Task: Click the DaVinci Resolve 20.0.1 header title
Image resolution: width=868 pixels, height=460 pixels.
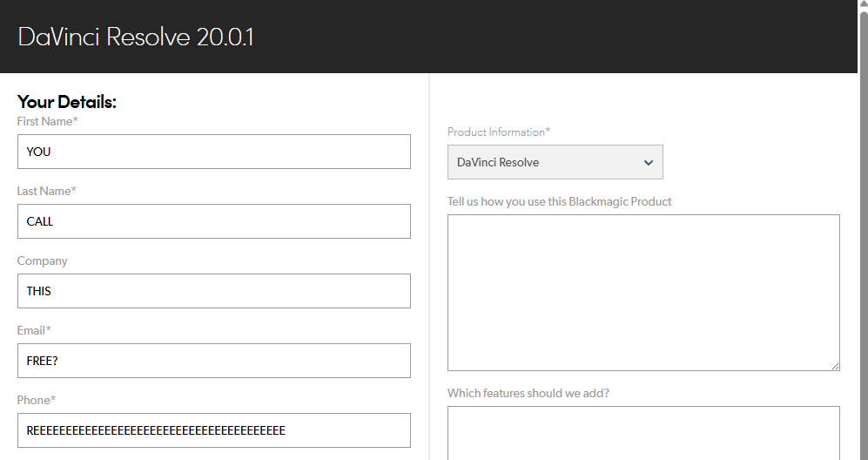Action: pos(136,37)
